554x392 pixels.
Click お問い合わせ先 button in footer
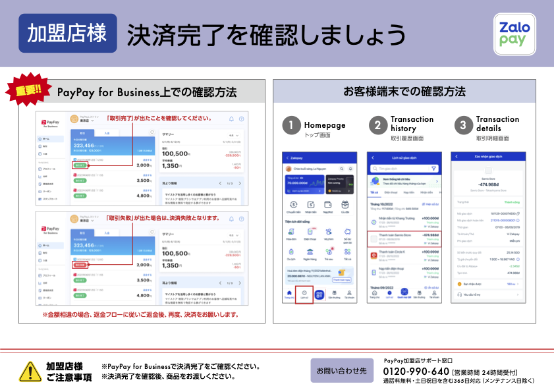pos(342,371)
